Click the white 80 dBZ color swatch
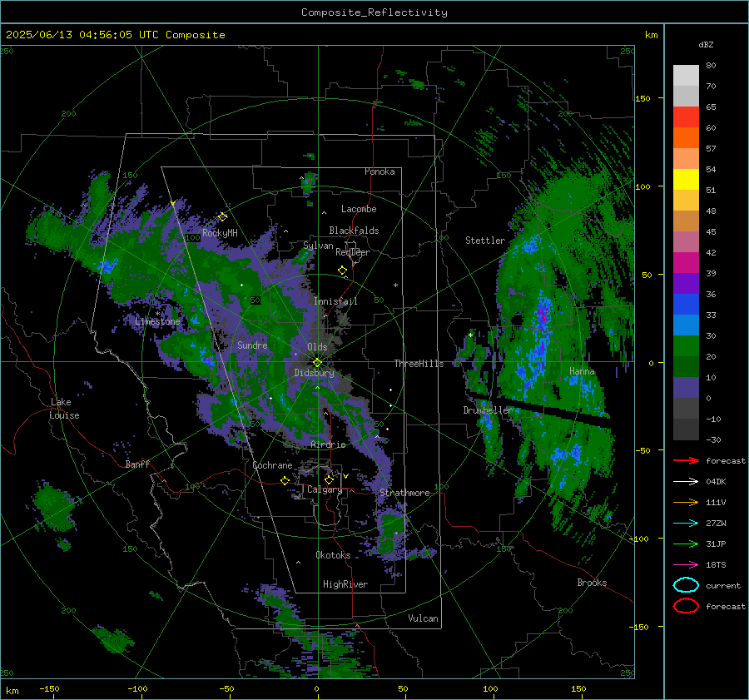 tap(686, 75)
